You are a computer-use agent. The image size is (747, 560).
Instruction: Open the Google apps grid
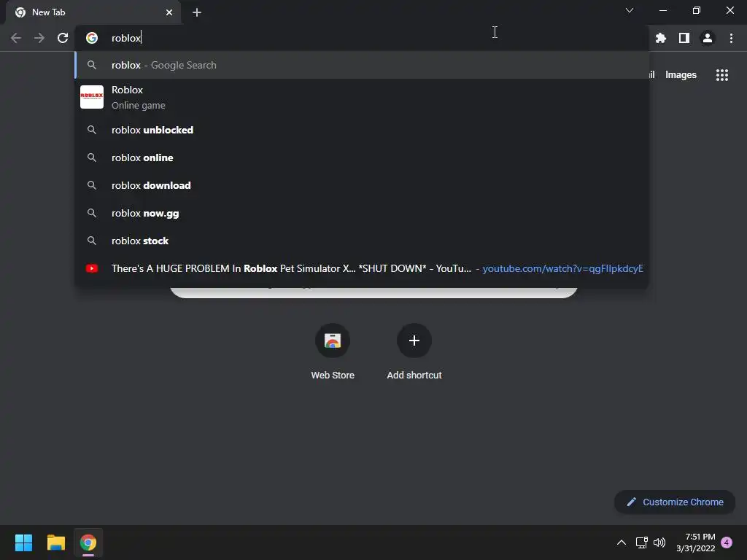click(722, 75)
